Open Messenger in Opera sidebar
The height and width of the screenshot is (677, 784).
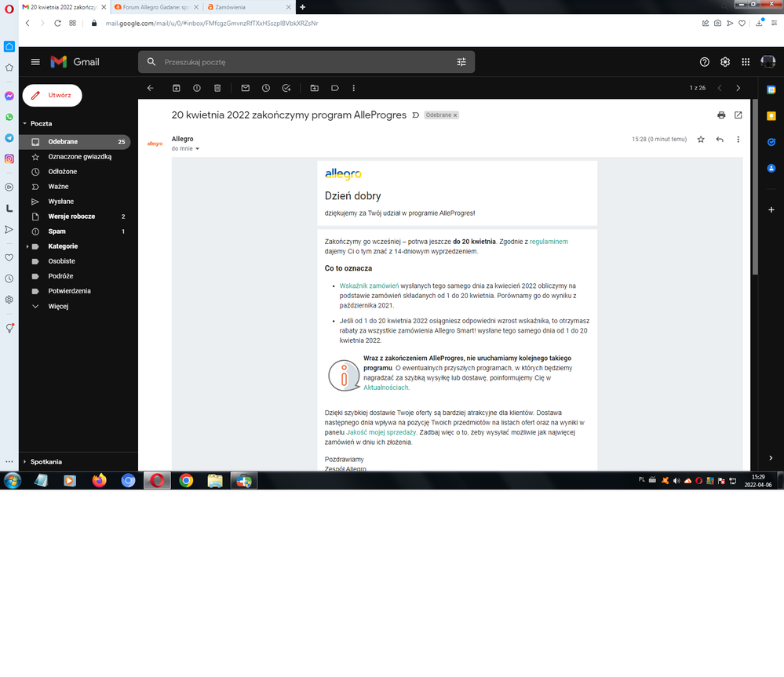[x=9, y=96]
